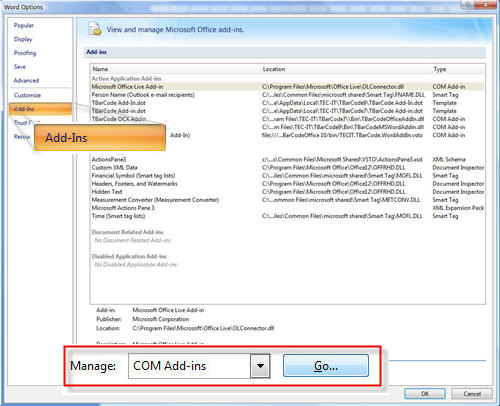Select the Hidden Text row

[x=287, y=192]
